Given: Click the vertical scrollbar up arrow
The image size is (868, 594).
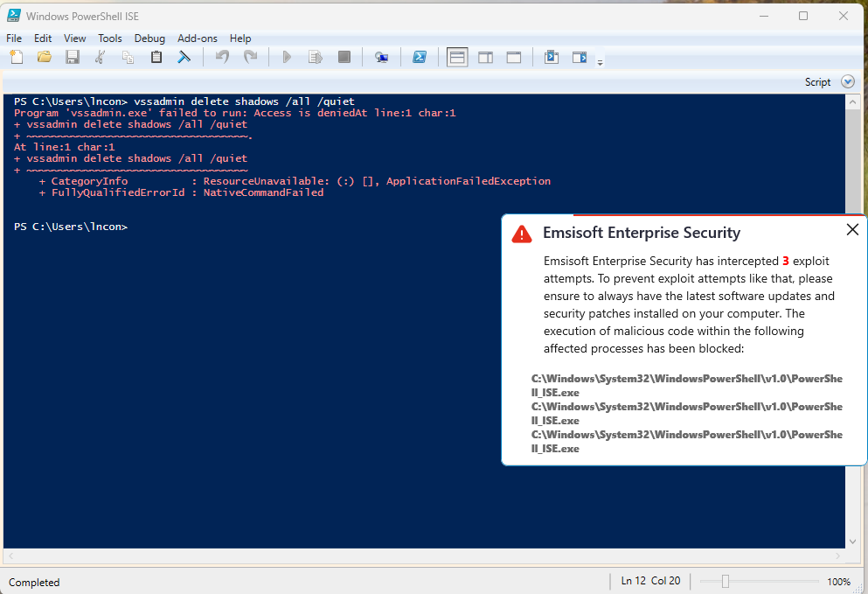Looking at the screenshot, I should point(852,102).
